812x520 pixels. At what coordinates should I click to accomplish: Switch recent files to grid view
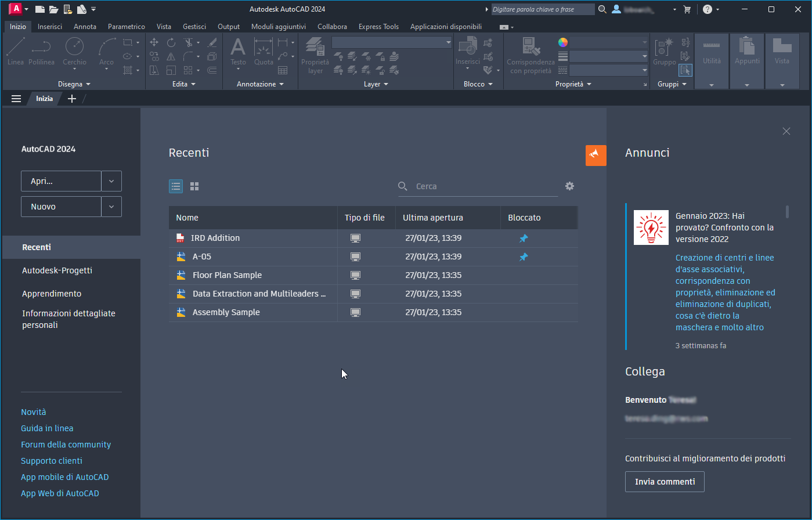194,186
